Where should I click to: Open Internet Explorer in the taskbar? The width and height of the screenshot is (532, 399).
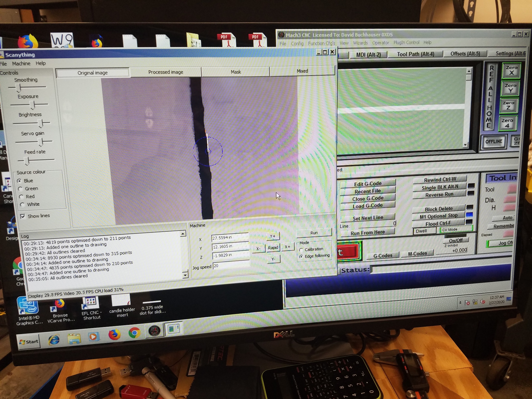[54, 340]
